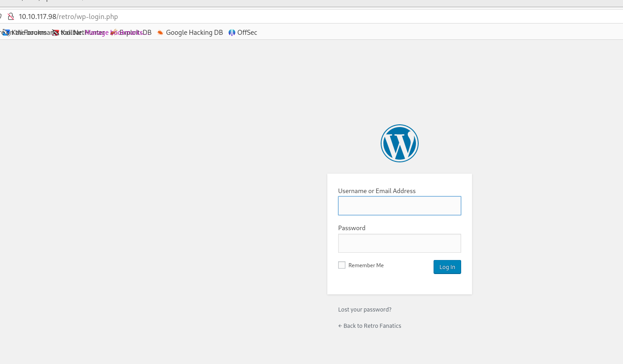Click the Kali NetHunter bookmark favicon
The height and width of the screenshot is (364, 623).
tap(56, 33)
